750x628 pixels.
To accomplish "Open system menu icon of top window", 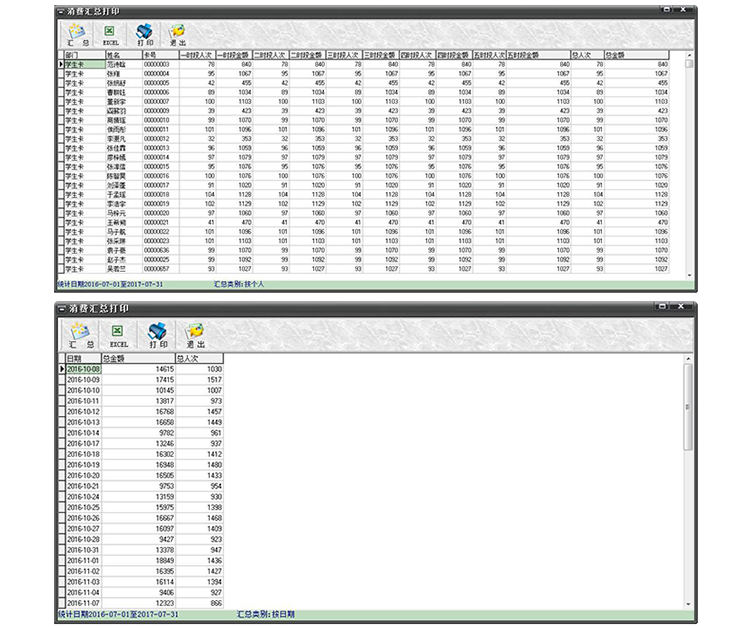I will [x=61, y=11].
